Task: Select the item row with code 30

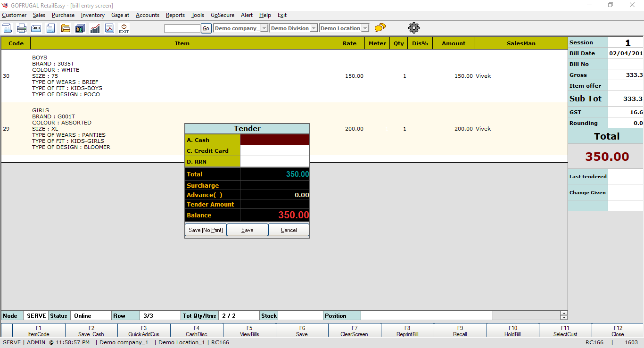Action: (284, 76)
